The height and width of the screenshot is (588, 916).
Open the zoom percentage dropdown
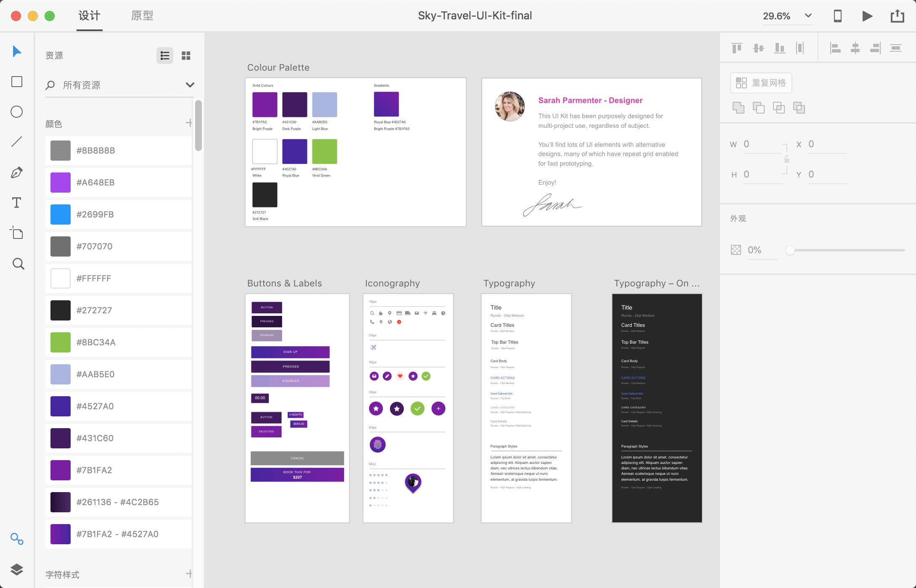808,16
